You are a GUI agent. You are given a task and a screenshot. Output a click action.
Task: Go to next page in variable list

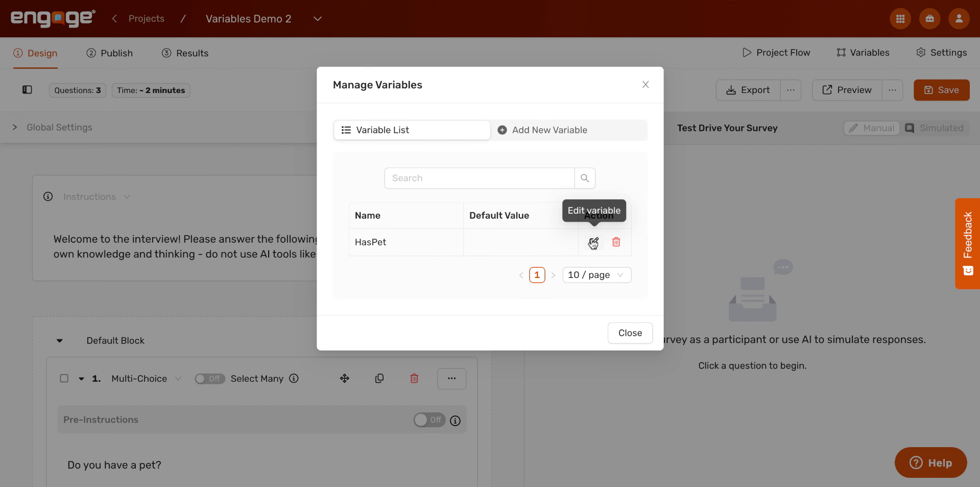click(553, 275)
